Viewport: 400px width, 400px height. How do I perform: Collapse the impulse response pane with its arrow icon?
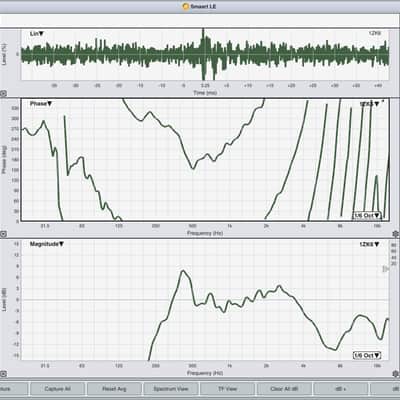coord(3,94)
